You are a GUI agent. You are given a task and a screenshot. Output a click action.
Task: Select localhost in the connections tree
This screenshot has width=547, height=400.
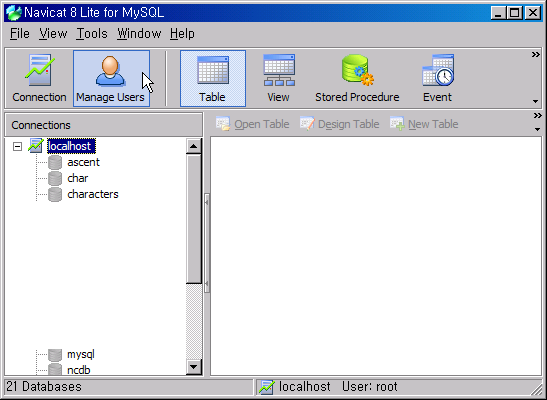click(x=71, y=146)
